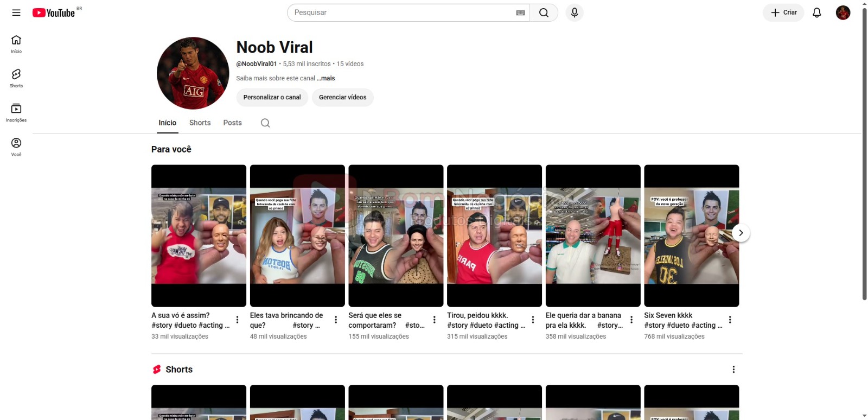Open options for 'Será que eles se comportaram?'
The height and width of the screenshot is (420, 868).
[x=435, y=320]
